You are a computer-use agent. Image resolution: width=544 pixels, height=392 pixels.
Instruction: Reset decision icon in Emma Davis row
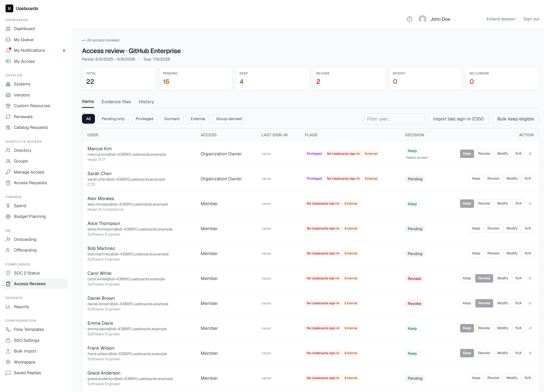tap(530, 328)
